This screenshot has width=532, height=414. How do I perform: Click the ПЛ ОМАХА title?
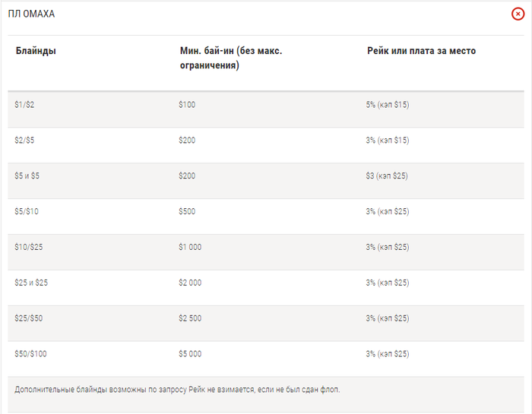(x=31, y=14)
